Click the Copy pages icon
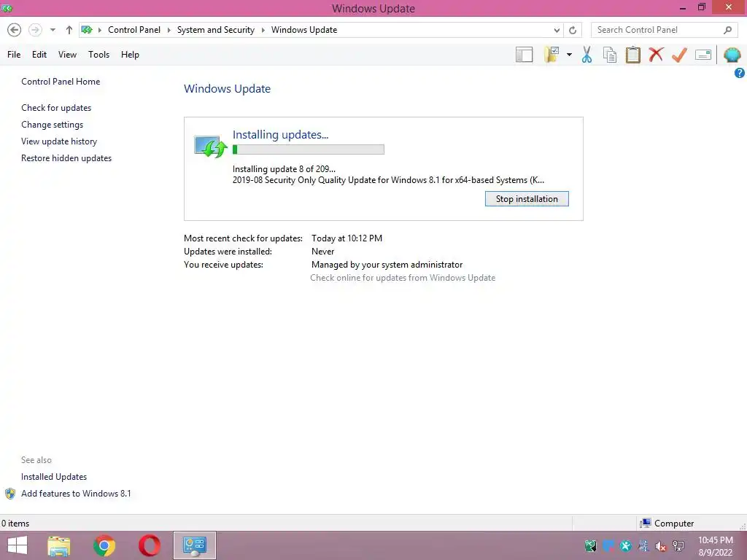This screenshot has width=747, height=560. point(610,55)
